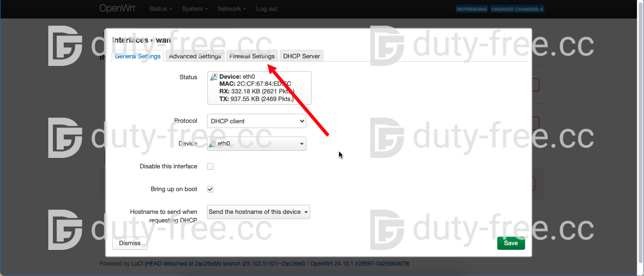
Task: Select the DHCP Server tab
Action: (x=301, y=56)
